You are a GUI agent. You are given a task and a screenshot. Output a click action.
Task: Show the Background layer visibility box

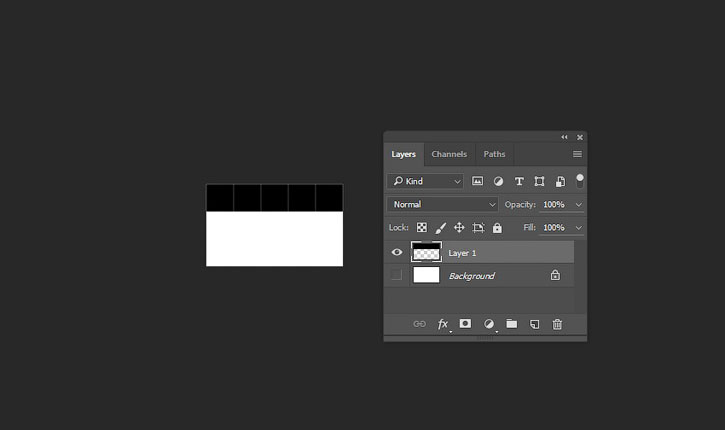click(396, 275)
